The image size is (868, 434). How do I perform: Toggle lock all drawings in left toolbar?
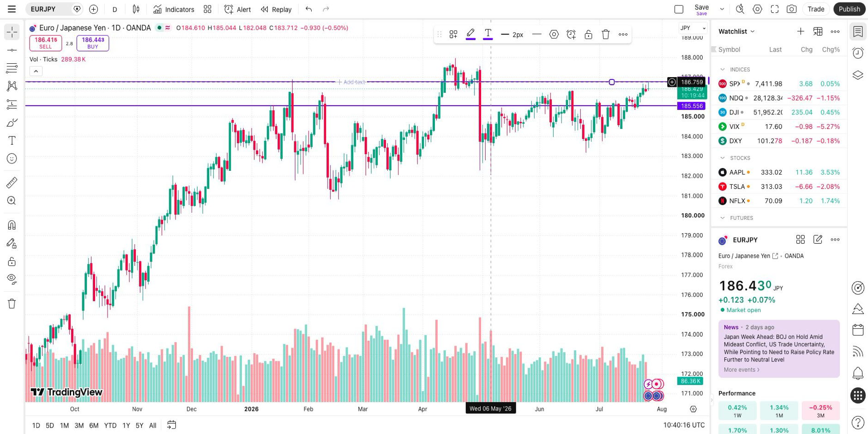(x=12, y=262)
